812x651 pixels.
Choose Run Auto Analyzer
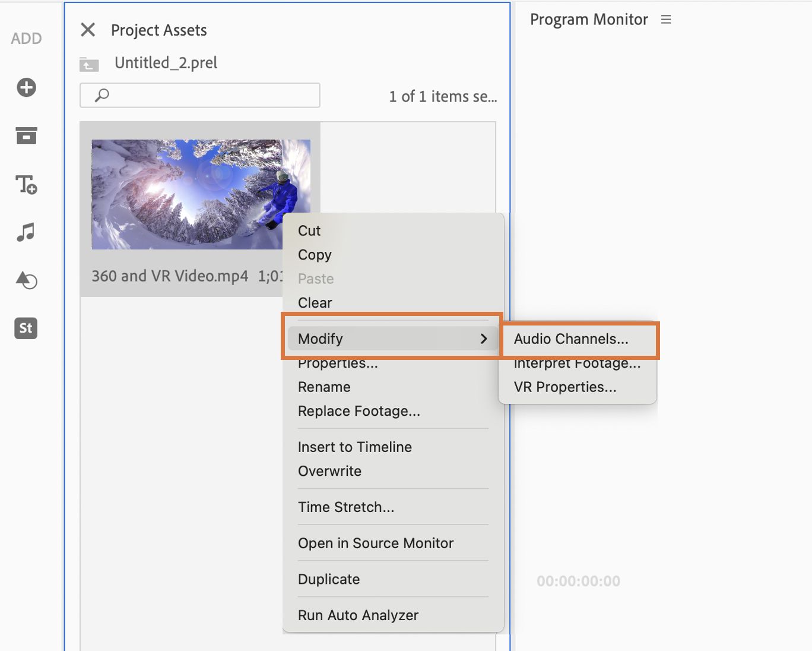pos(358,615)
